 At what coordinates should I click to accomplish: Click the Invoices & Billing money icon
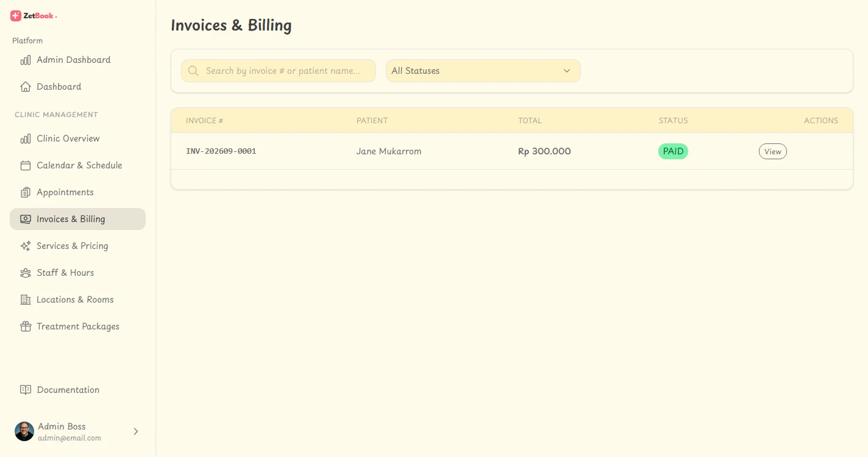(x=26, y=219)
